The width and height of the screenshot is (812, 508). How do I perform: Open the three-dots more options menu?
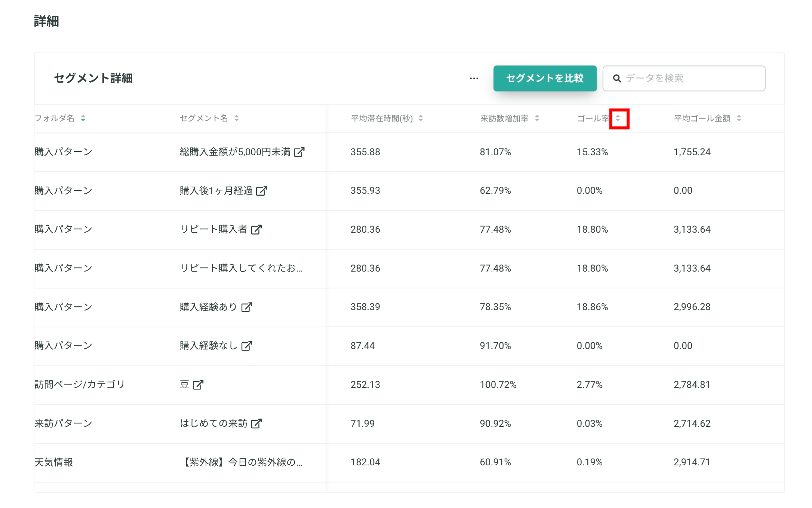[474, 79]
